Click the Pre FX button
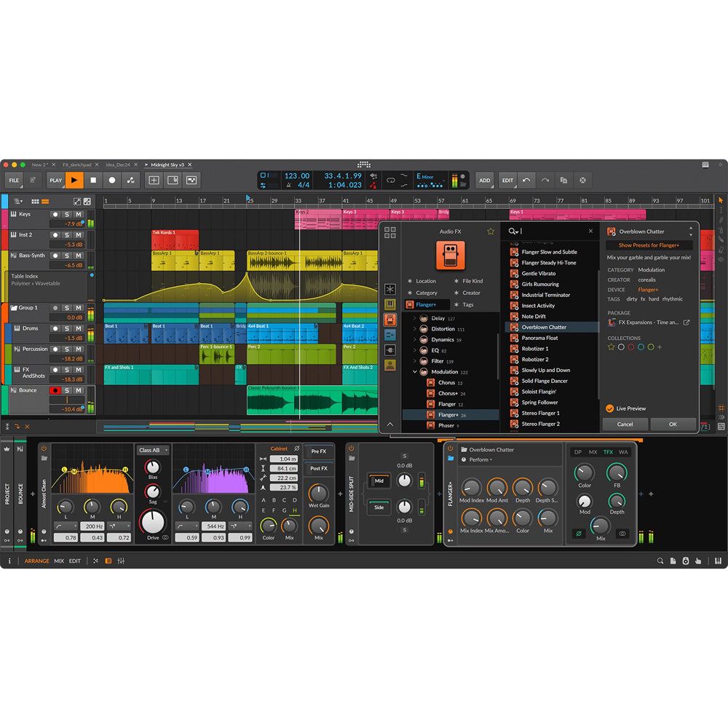The image size is (728, 728). click(x=319, y=451)
